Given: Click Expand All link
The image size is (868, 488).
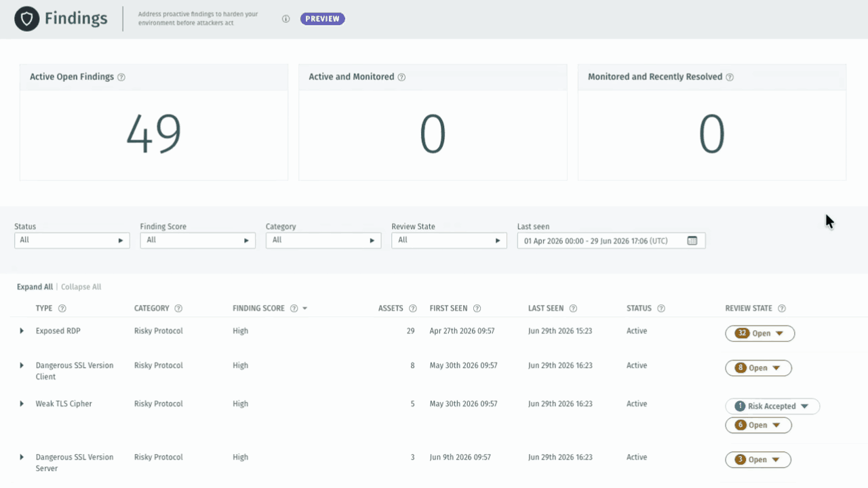Looking at the screenshot, I should [35, 287].
